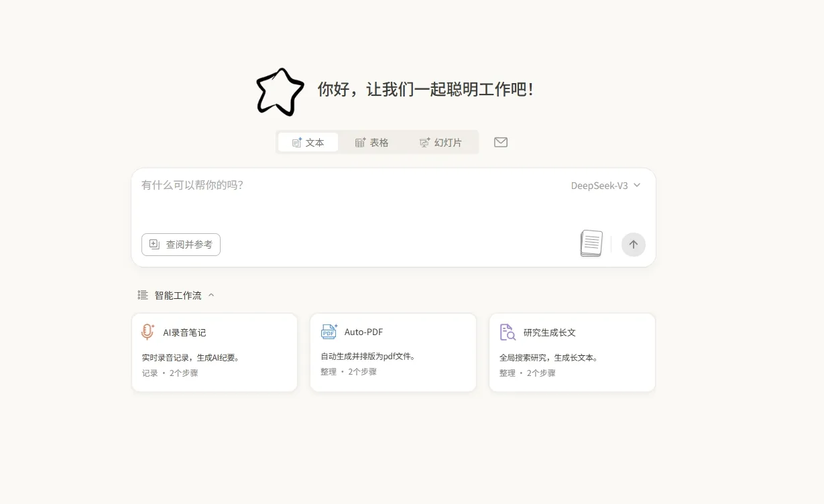点击发送按钮左侧的笔记本图标
This screenshot has height=504, width=824.
tap(591, 243)
